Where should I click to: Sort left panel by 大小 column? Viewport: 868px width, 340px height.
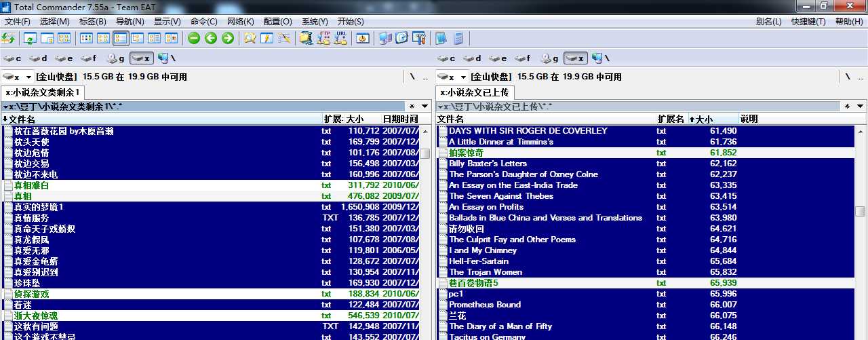(x=363, y=119)
